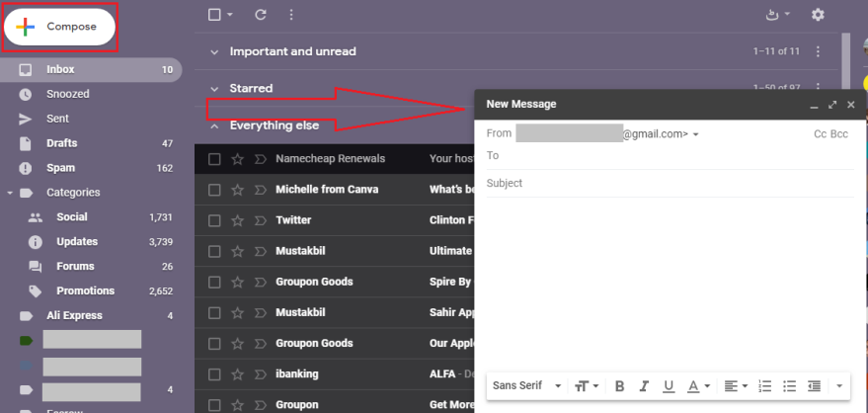The width and height of the screenshot is (868, 413).
Task: Toggle the select-all checkbox
Action: coord(214,15)
